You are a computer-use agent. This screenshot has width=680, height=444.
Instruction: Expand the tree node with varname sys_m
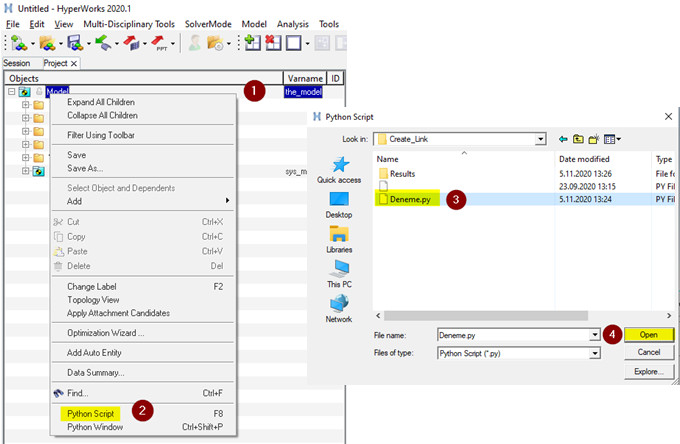pos(26,171)
